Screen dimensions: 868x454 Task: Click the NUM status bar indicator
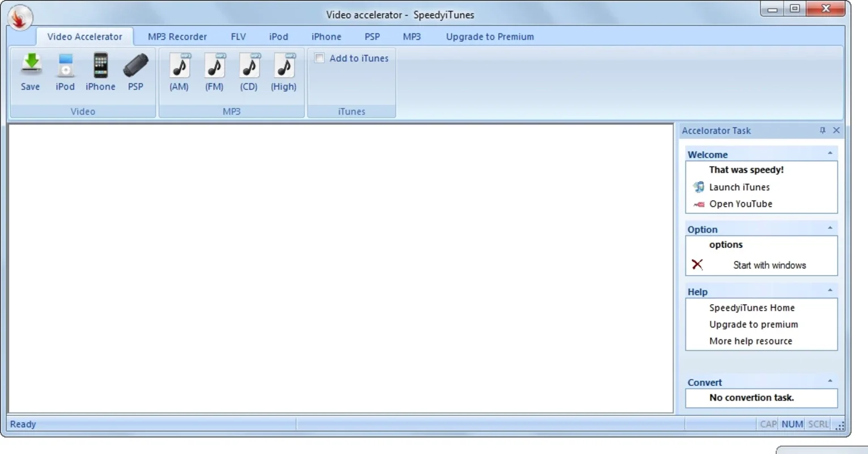(x=792, y=424)
